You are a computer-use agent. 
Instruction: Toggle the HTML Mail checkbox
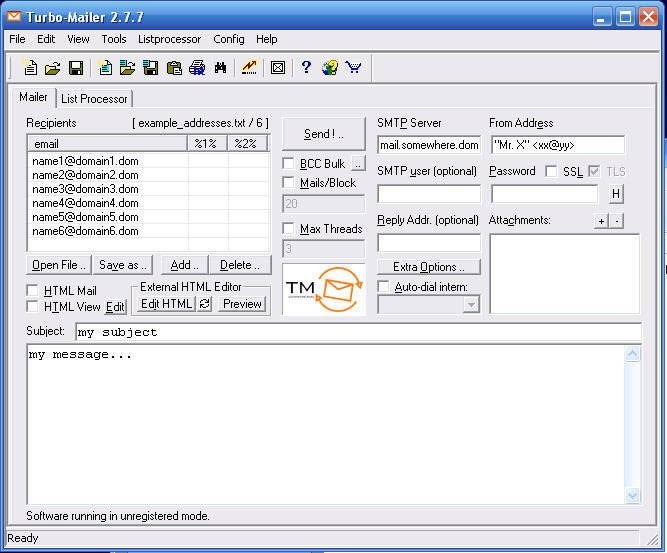pyautogui.click(x=33, y=291)
